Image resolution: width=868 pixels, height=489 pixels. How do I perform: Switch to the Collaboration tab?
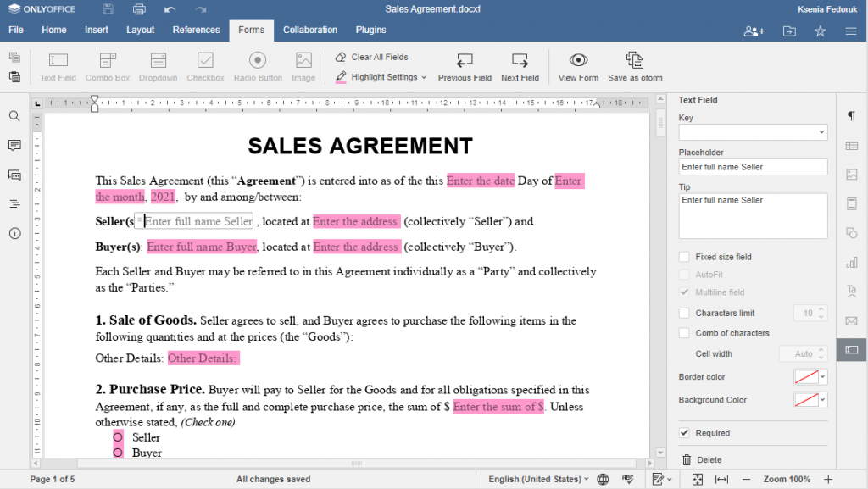point(310,30)
